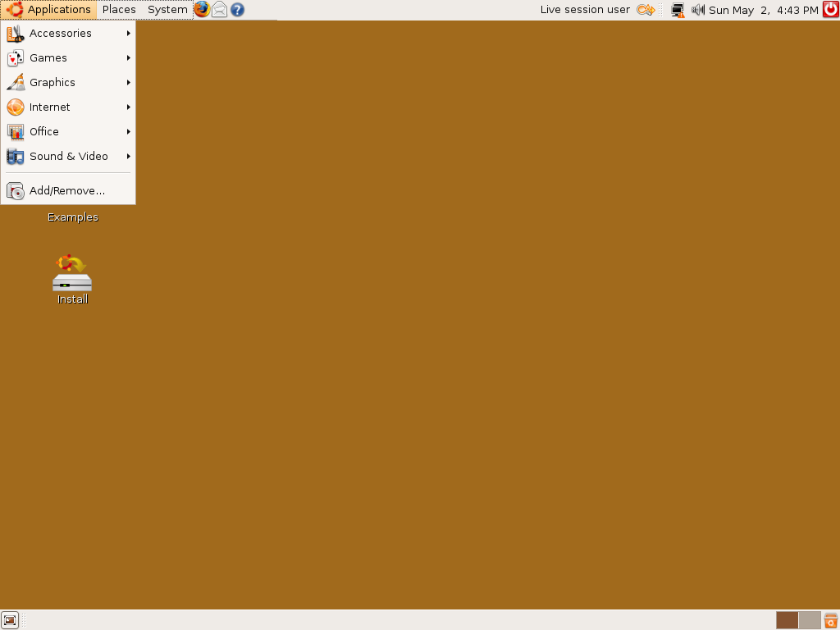Screen dimensions: 840x630
Task: Click the volume speaker icon
Action: click(x=698, y=9)
